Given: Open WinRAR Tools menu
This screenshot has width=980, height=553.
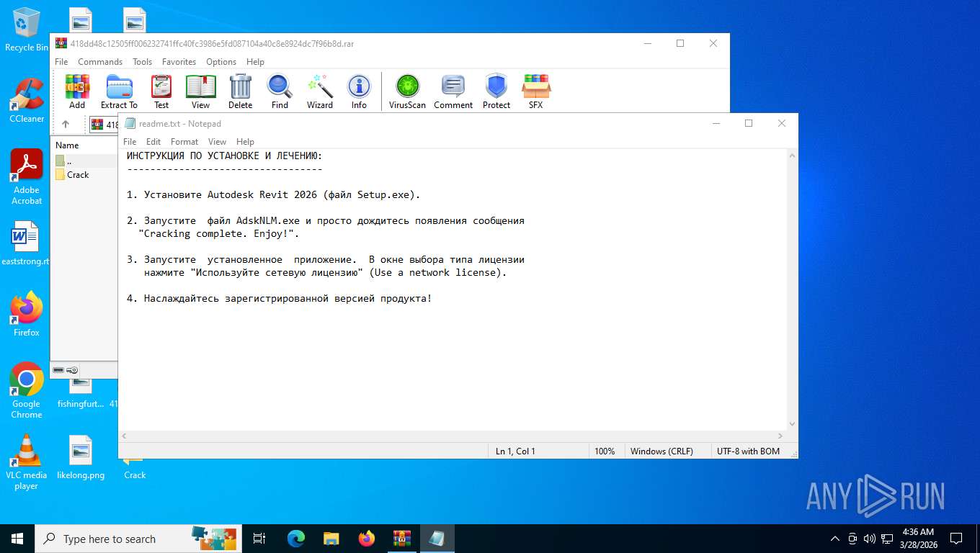Looking at the screenshot, I should (142, 62).
